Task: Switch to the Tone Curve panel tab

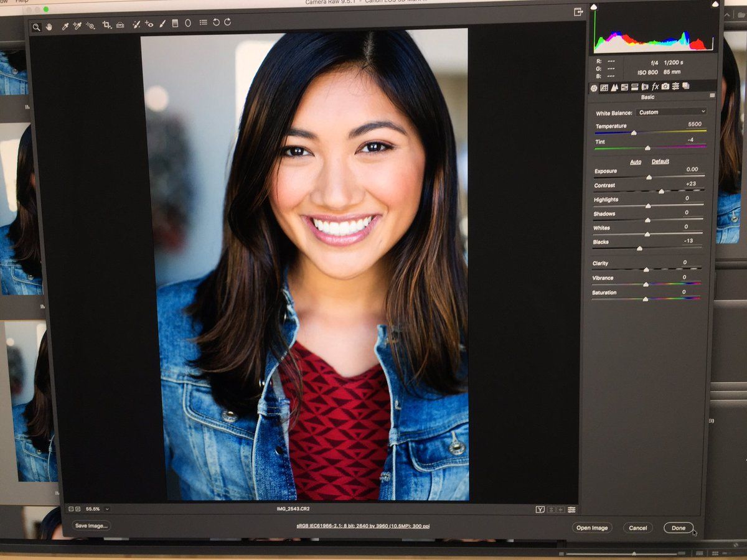Action: tap(604, 88)
